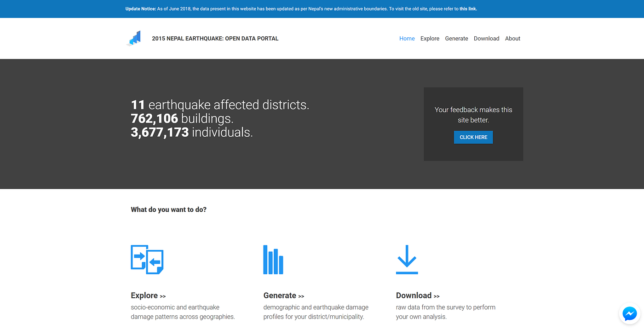This screenshot has width=644, height=330.
Task: Open the About menu item
Action: click(x=512, y=39)
